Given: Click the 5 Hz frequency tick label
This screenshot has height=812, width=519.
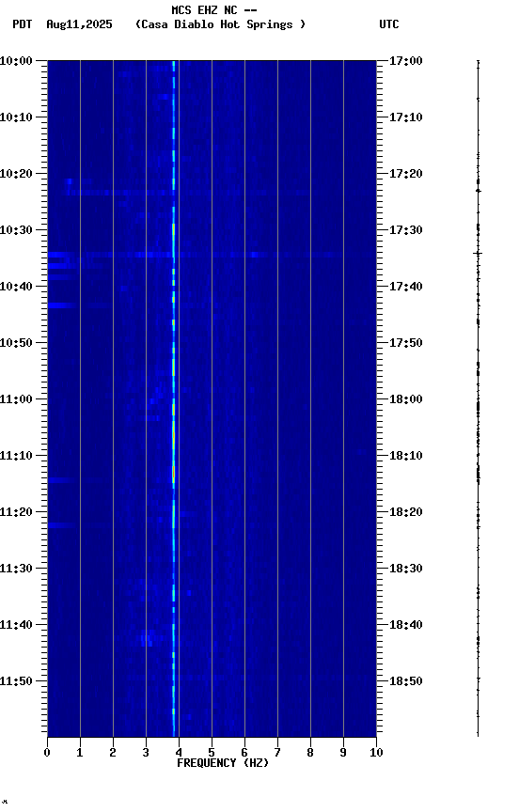Looking at the screenshot, I should (212, 753).
